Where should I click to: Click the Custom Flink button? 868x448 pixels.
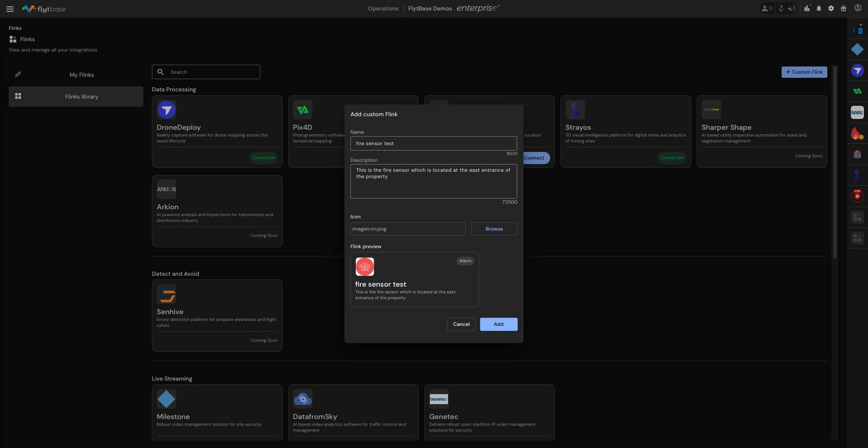coord(804,72)
